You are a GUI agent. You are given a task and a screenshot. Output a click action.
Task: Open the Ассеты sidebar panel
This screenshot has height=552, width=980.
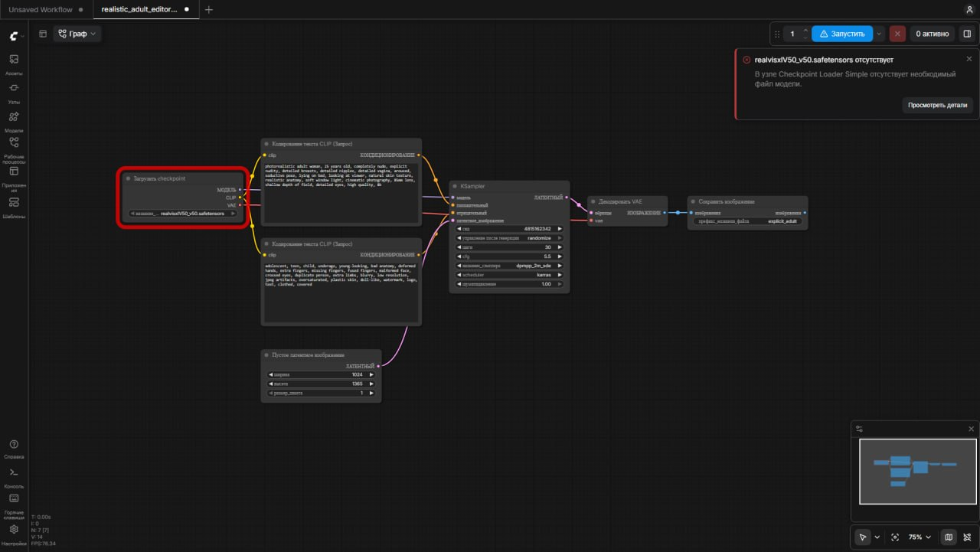click(x=14, y=64)
